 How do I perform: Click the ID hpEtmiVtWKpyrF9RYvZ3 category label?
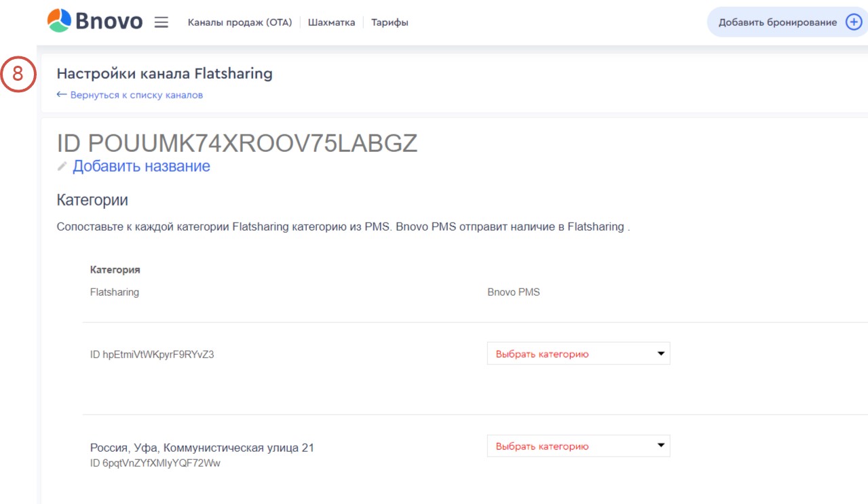point(152,354)
